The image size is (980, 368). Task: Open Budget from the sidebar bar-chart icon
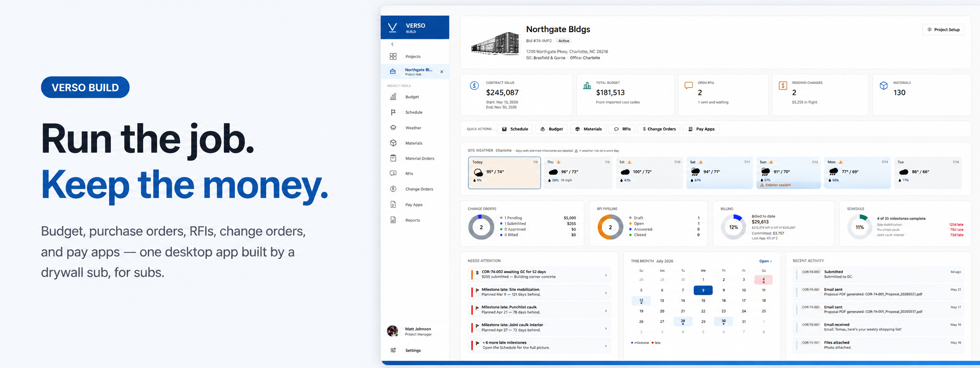(393, 97)
